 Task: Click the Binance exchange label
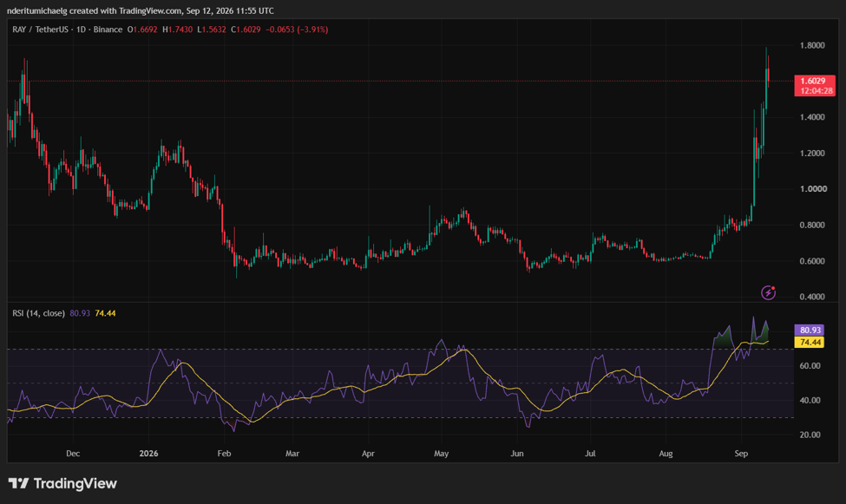click(x=108, y=29)
